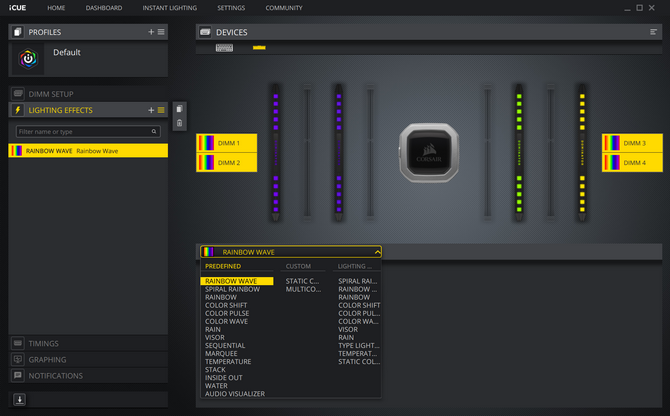Image resolution: width=670 pixels, height=416 pixels.
Task: Choose Color Wave predefined effect
Action: click(x=226, y=322)
